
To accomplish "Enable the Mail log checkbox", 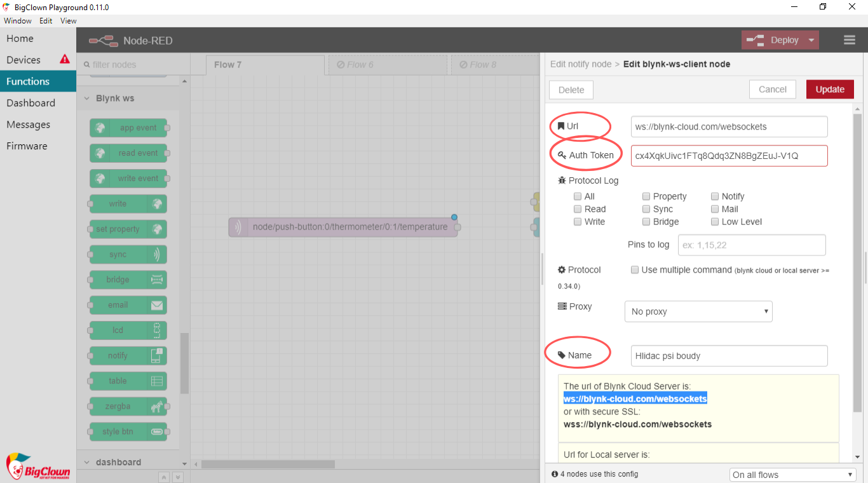I will point(715,209).
